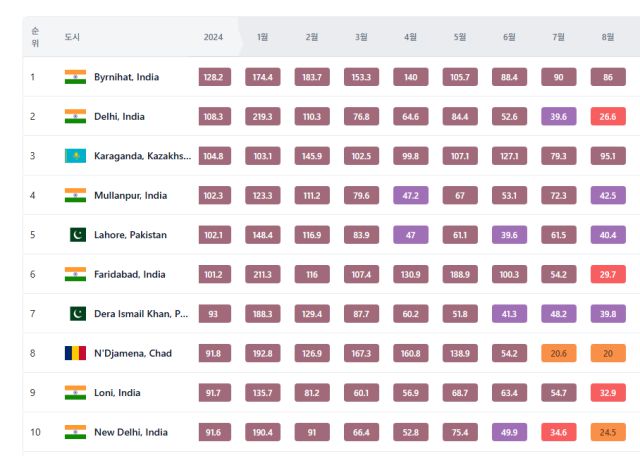
Task: Click the 도시 column header
Action: [x=72, y=37]
